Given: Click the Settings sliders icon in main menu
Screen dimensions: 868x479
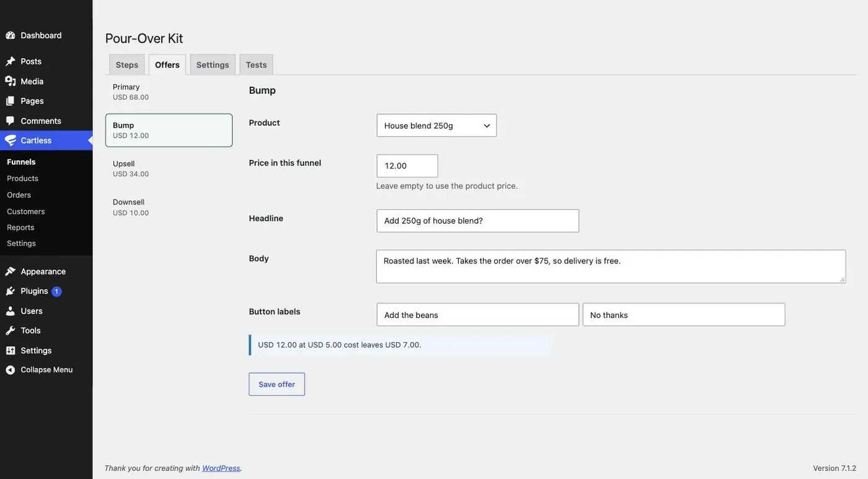Looking at the screenshot, I should click(11, 350).
